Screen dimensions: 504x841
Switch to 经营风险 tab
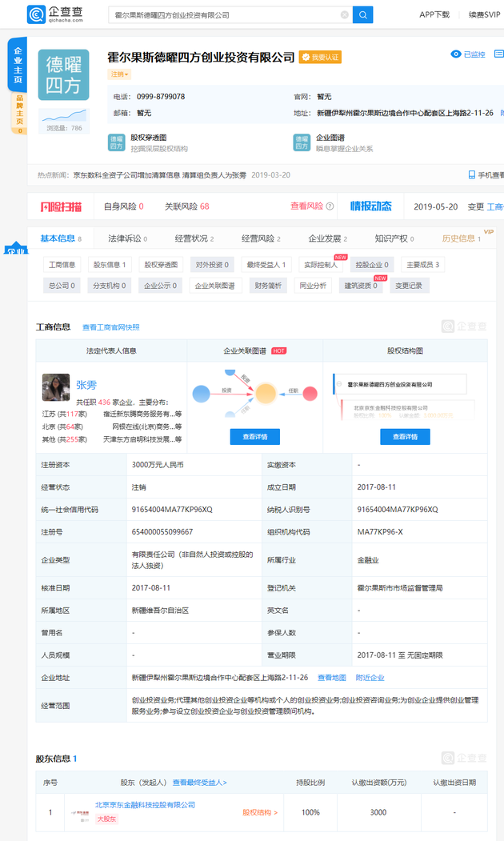point(261,238)
